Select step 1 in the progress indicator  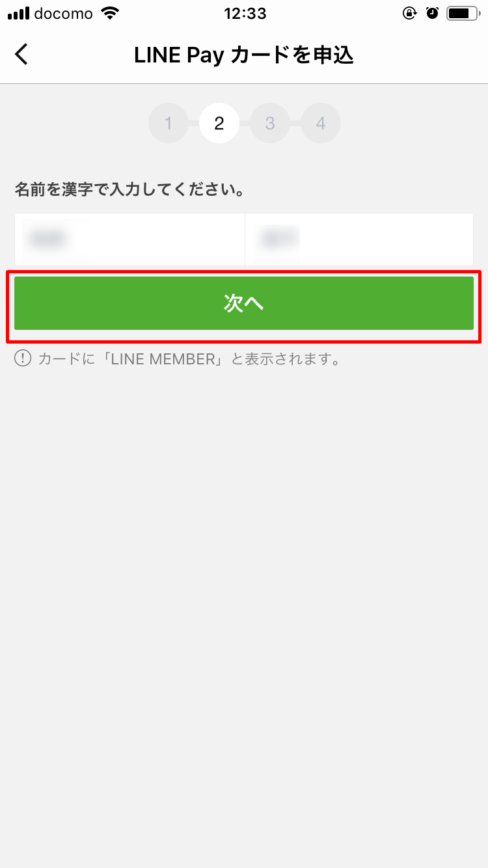(169, 123)
